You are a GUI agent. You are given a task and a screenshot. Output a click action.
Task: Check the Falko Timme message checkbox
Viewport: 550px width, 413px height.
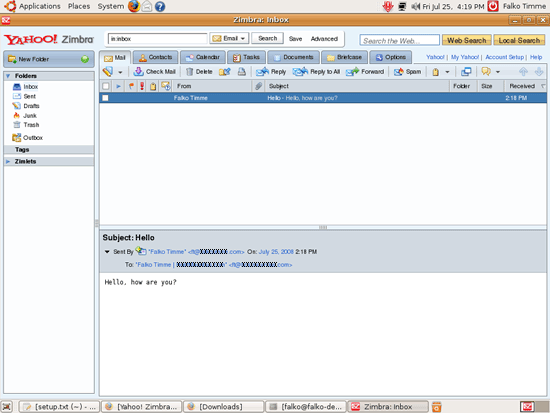click(x=105, y=98)
